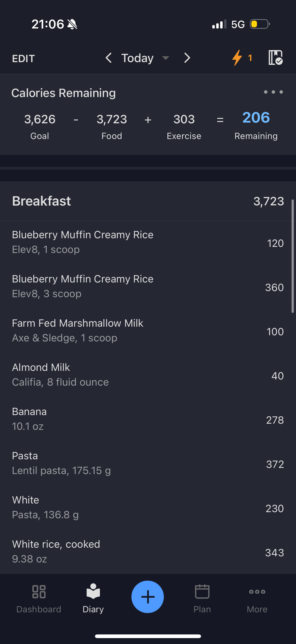
Task: Tap the blue plus add button
Action: [x=148, y=597]
